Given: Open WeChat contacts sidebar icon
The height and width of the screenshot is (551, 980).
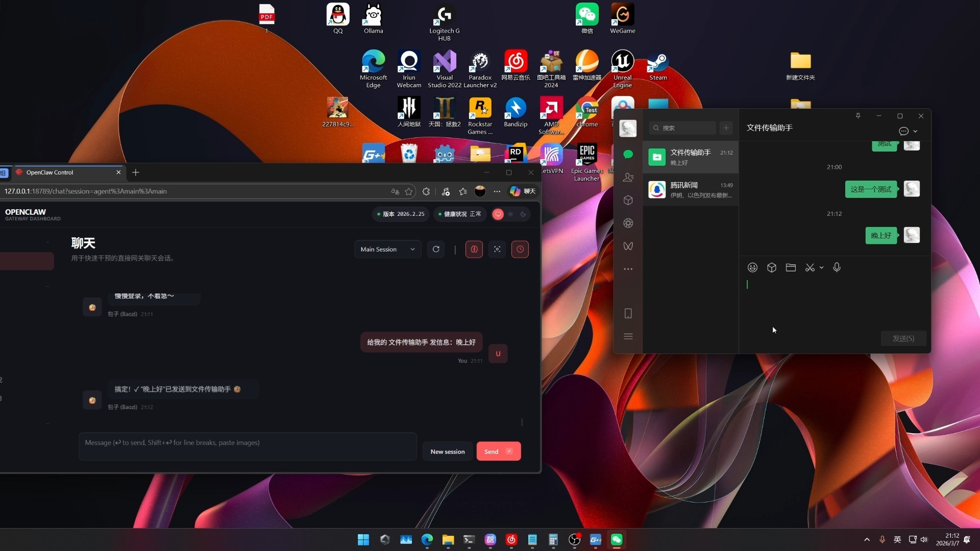Looking at the screenshot, I should tap(628, 177).
